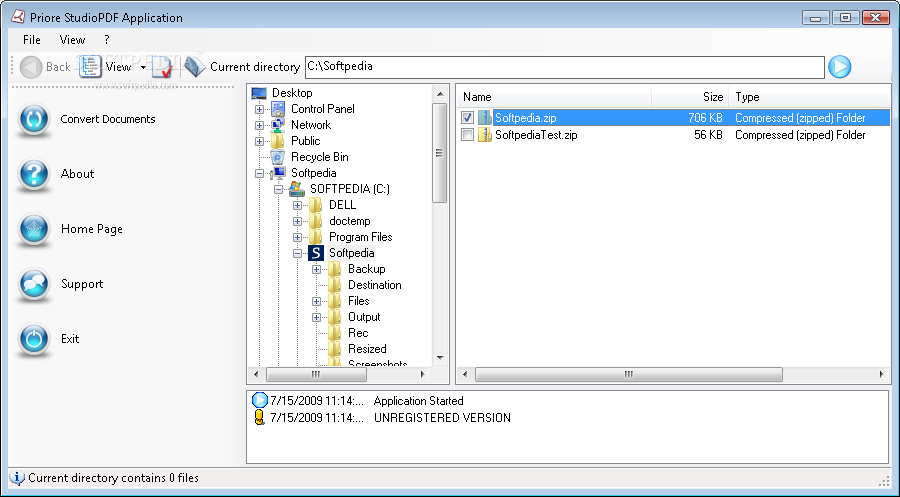Click the file list horizontal scrollbar thumb
The image size is (900, 497).
coord(629,374)
